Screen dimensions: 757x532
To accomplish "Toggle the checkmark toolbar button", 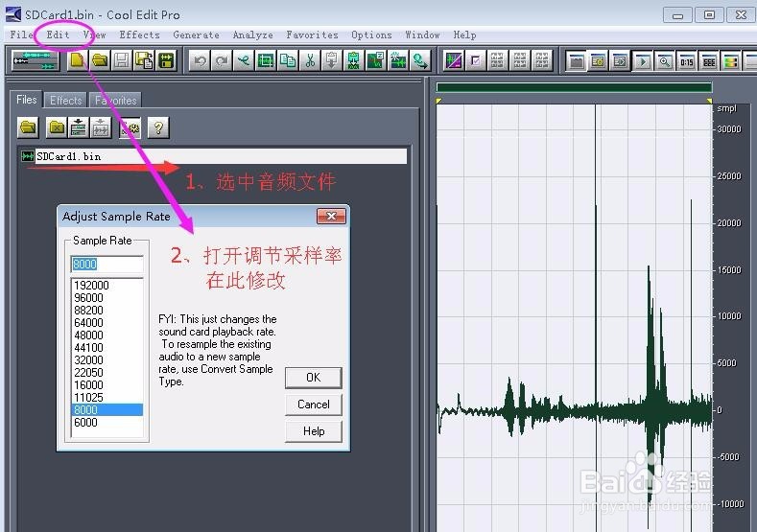I will pyautogui.click(x=476, y=60).
